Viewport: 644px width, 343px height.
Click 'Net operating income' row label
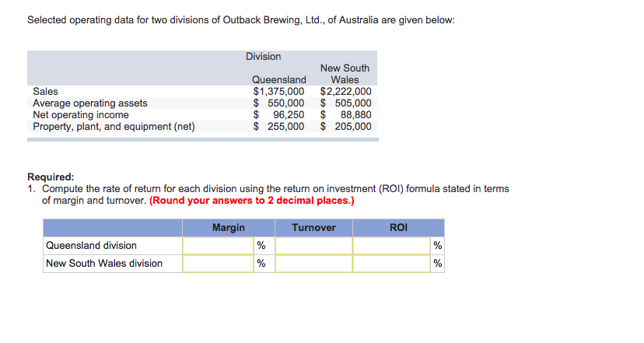point(81,114)
